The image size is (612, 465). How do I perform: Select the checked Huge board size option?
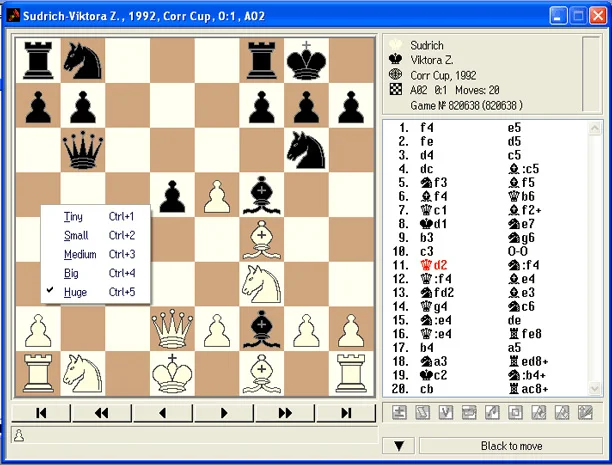tap(96, 292)
